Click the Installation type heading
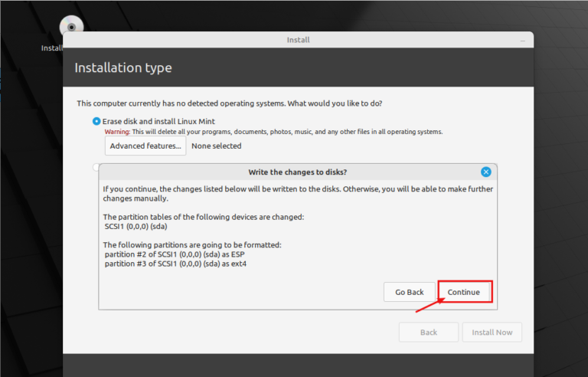 [x=123, y=67]
